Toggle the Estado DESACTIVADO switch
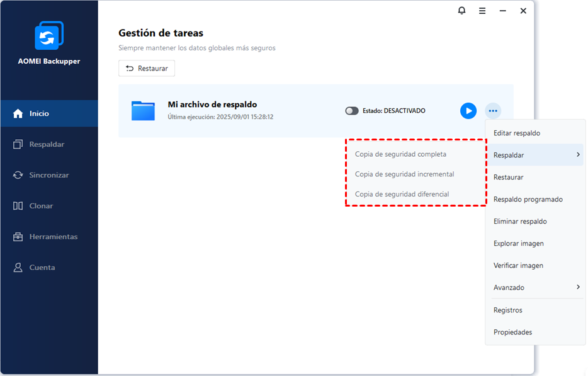 tap(352, 111)
